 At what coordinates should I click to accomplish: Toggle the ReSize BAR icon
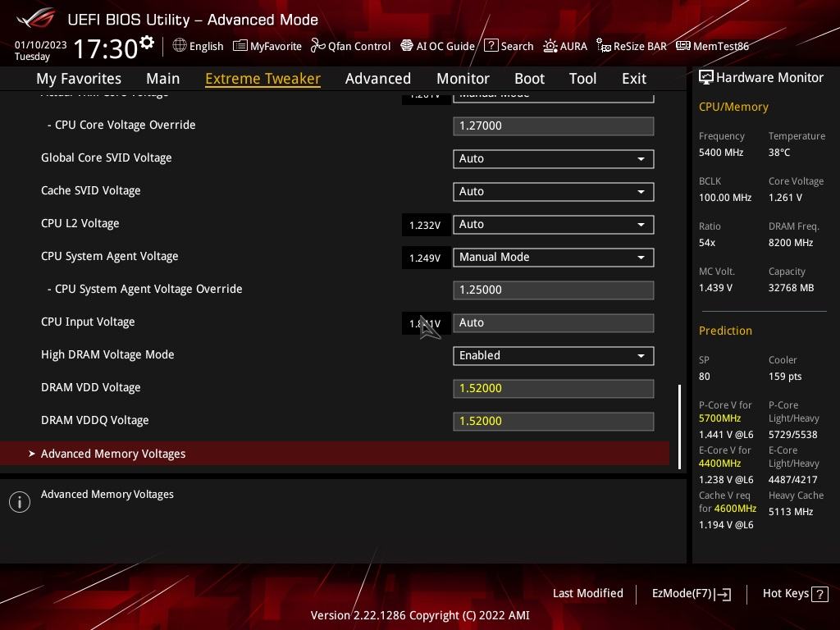603,46
